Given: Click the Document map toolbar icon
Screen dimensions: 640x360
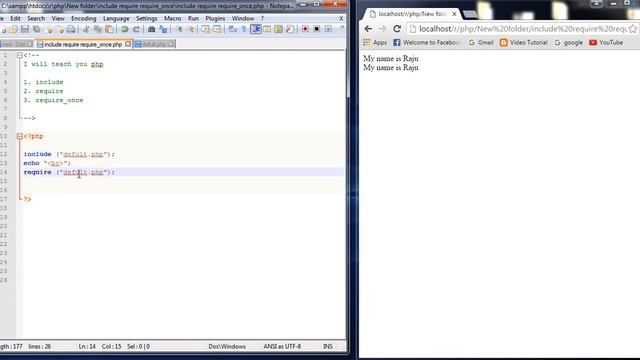Looking at the screenshot, I should pos(278,29).
